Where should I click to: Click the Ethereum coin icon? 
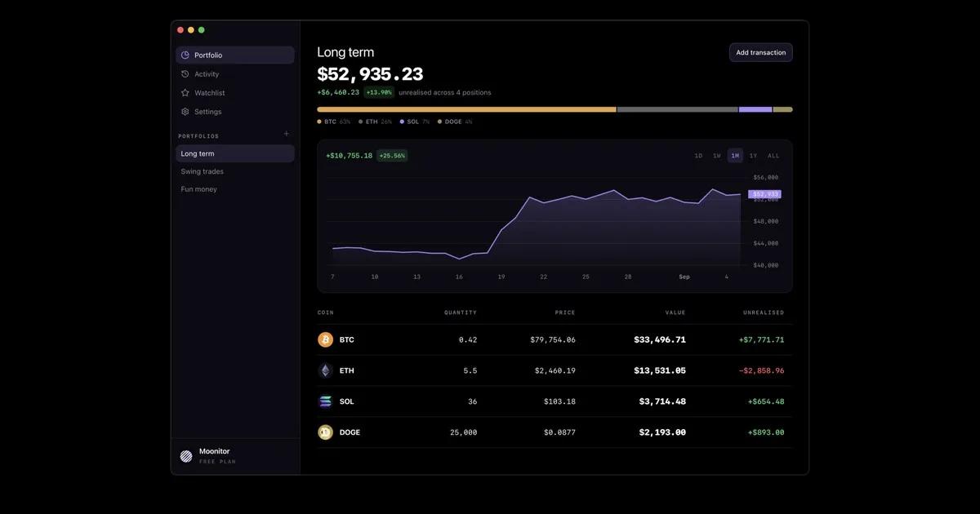tap(325, 370)
